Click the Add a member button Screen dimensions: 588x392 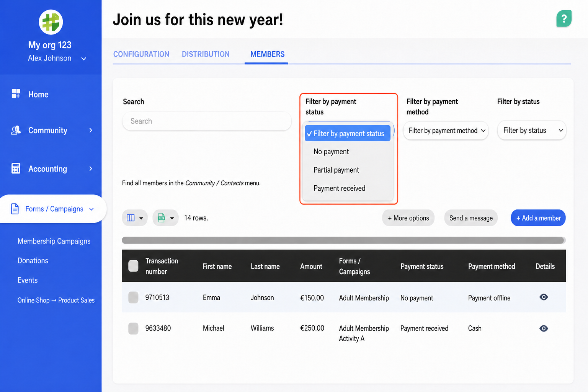coord(538,218)
